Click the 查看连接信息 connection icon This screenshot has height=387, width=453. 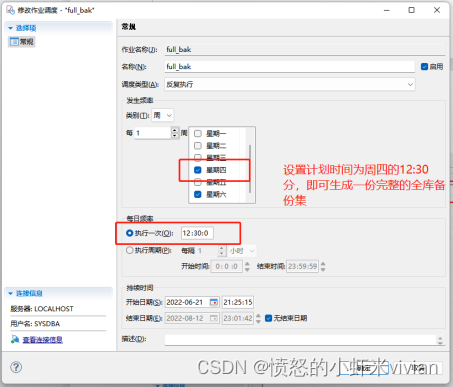coord(15,339)
